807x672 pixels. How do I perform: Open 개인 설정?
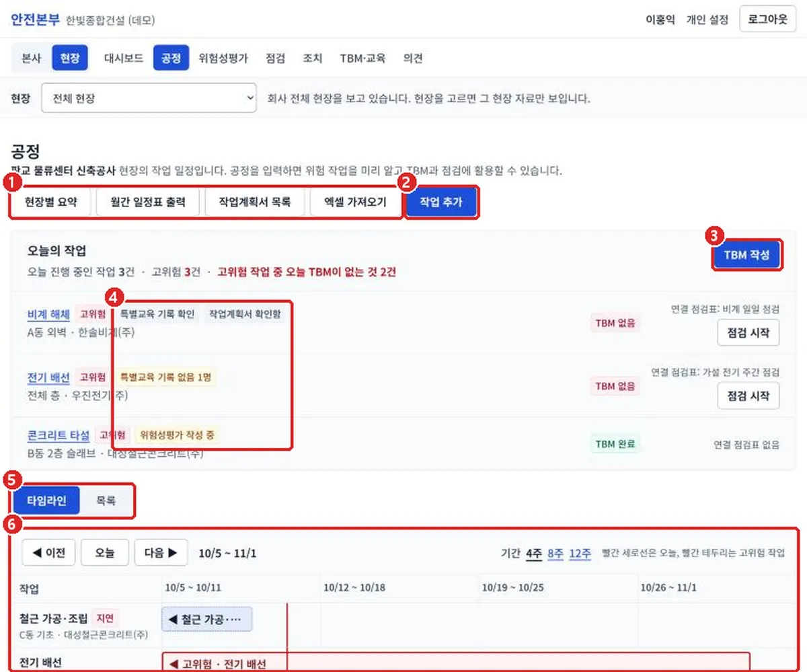click(707, 20)
